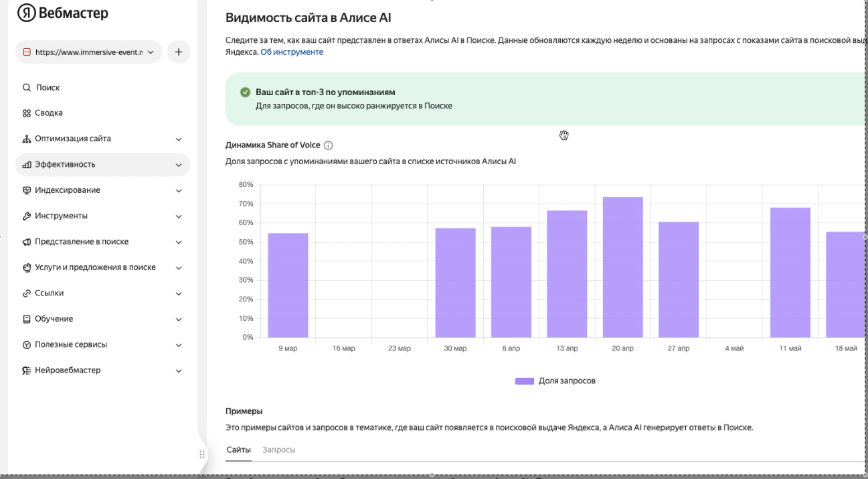Image resolution: width=868 pixels, height=479 pixels.
Task: Expand Оптимизация сайта chevron
Action: (x=179, y=139)
